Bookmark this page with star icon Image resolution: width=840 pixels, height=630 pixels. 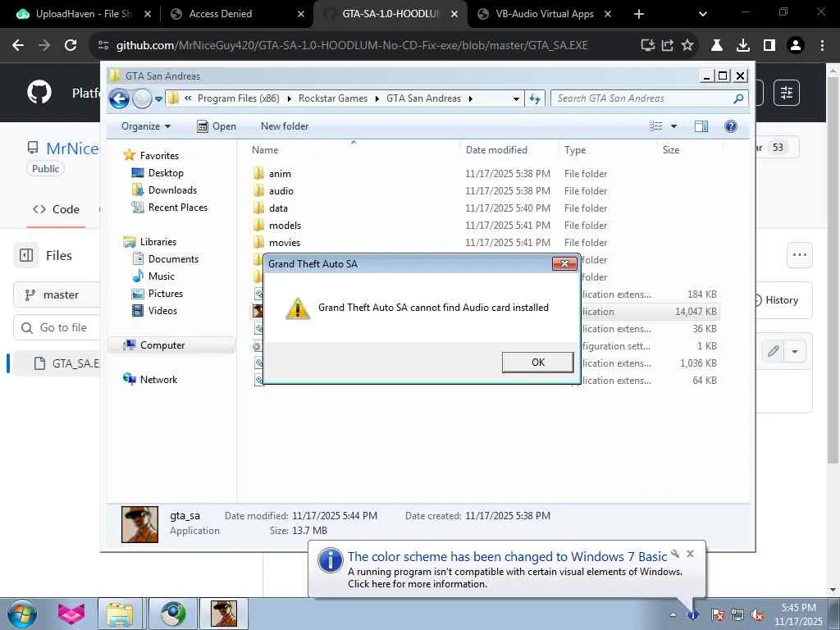pos(687,46)
